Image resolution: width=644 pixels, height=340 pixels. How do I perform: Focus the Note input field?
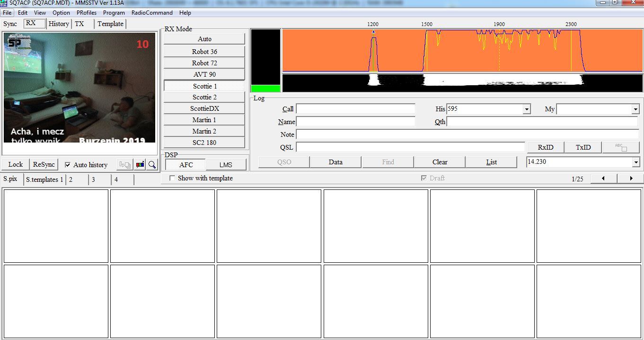tap(468, 134)
